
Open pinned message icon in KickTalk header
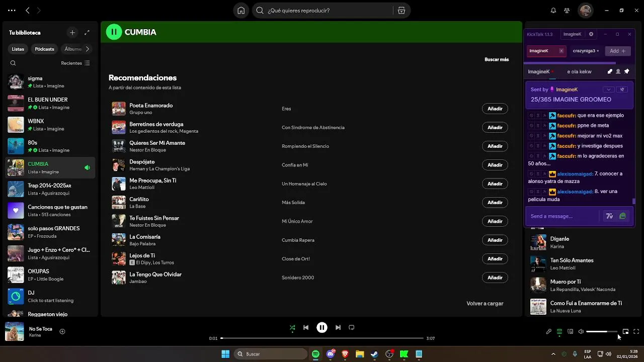click(626, 71)
